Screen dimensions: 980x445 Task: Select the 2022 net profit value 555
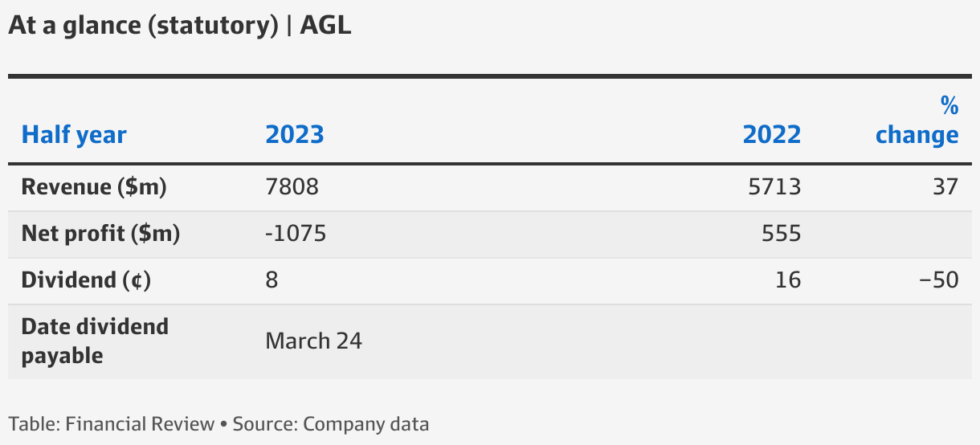point(782,234)
